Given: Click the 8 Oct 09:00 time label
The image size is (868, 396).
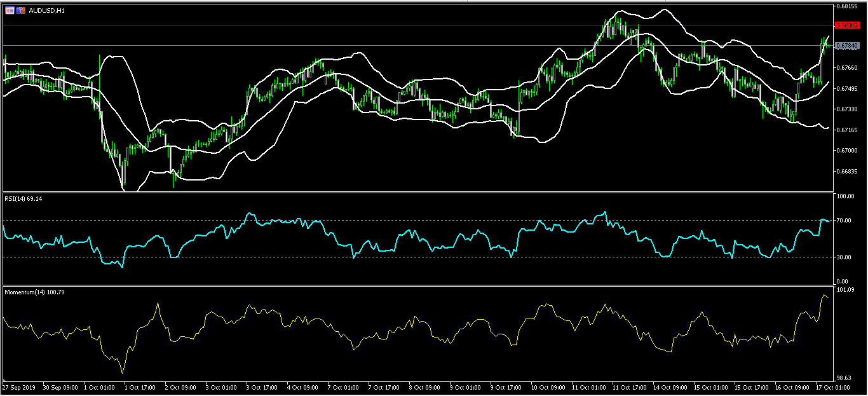Looking at the screenshot, I should point(425,386).
